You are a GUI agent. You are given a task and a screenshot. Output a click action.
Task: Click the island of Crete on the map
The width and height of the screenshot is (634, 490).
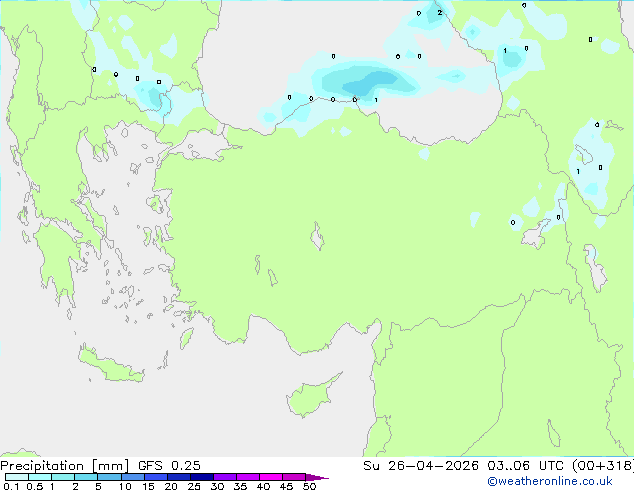pyautogui.click(x=111, y=365)
